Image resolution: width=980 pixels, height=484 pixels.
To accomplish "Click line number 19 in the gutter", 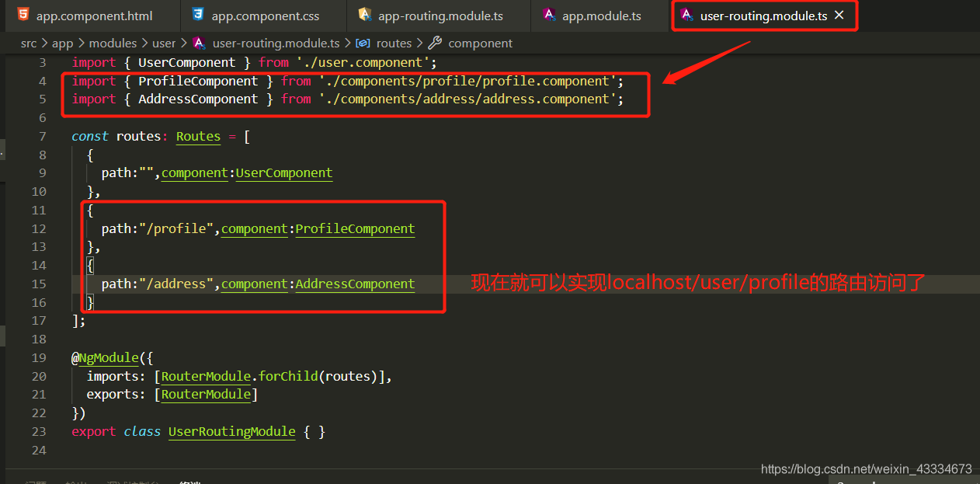I will pos(39,358).
